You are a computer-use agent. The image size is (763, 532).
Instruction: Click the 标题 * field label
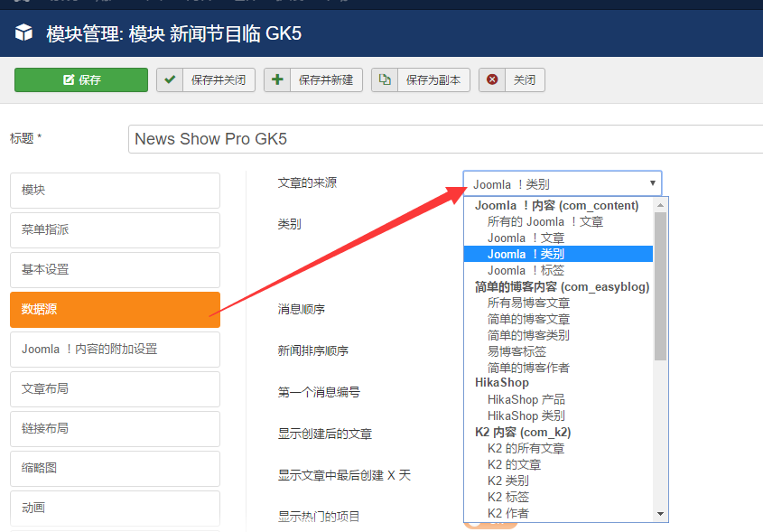pyautogui.click(x=26, y=138)
